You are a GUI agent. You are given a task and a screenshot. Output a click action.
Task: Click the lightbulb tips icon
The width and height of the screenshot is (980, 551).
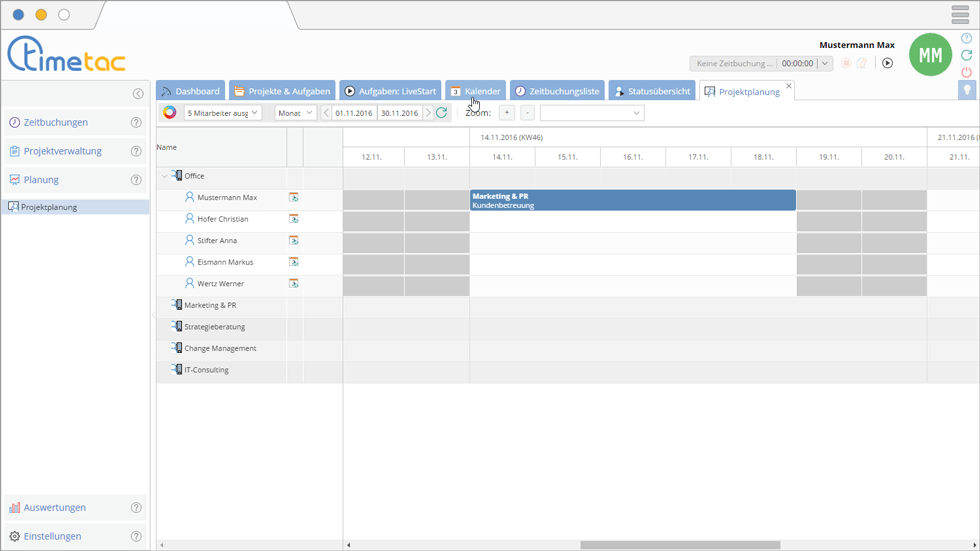(967, 90)
